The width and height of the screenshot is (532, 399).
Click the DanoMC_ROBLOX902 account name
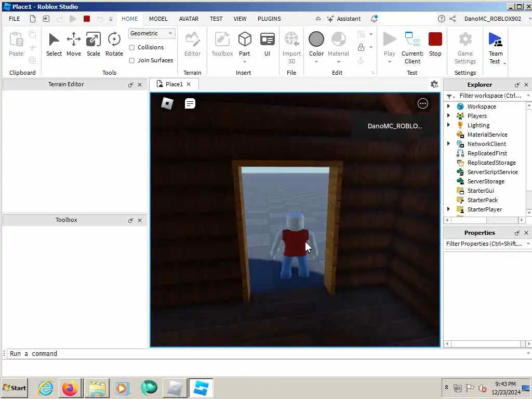point(493,19)
